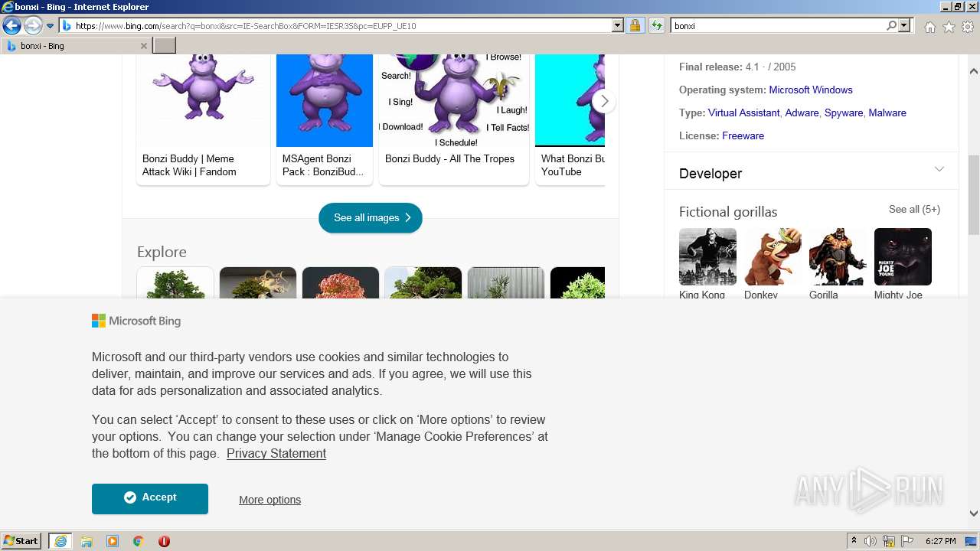Screen dimensions: 980x551
Task: Open the first Explore bonsai thumbnail
Action: (x=175, y=282)
